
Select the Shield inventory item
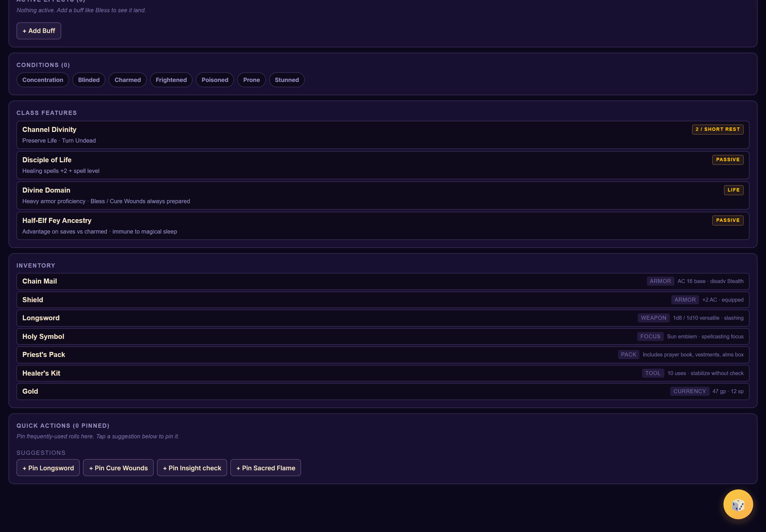(x=383, y=300)
